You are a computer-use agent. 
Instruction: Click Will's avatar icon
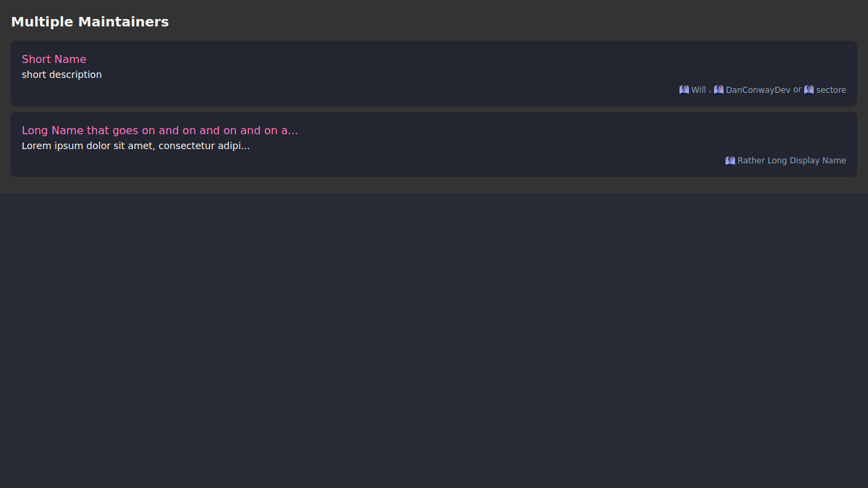coord(684,89)
